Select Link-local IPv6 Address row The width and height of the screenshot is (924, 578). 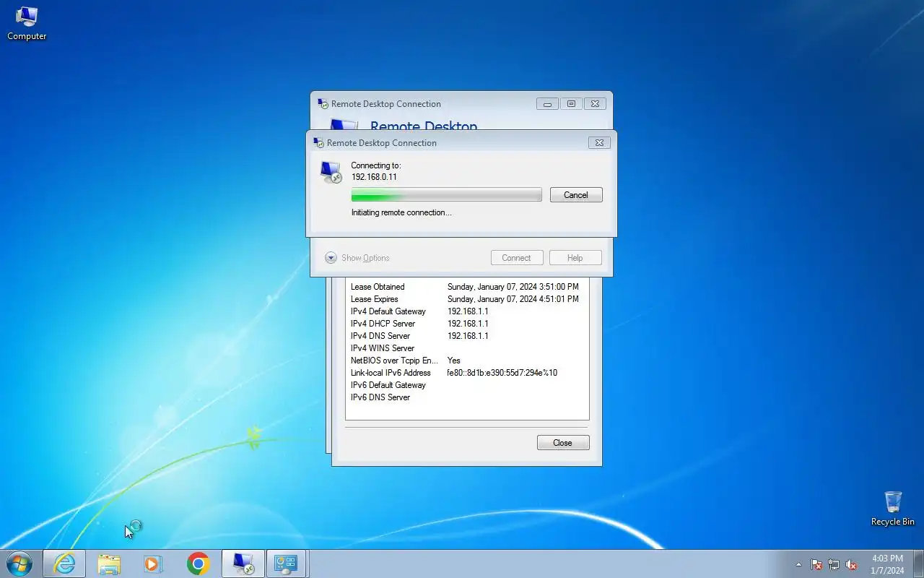pos(466,373)
